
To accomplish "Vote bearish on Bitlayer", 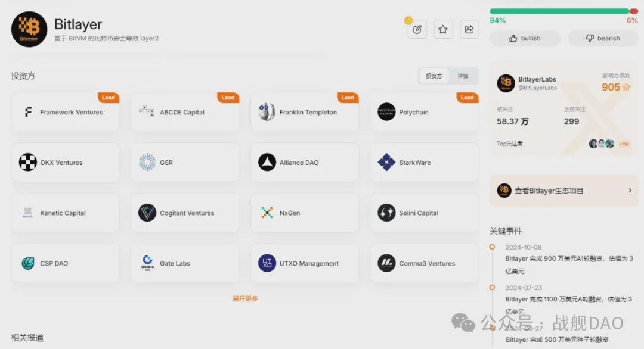I will (x=603, y=38).
